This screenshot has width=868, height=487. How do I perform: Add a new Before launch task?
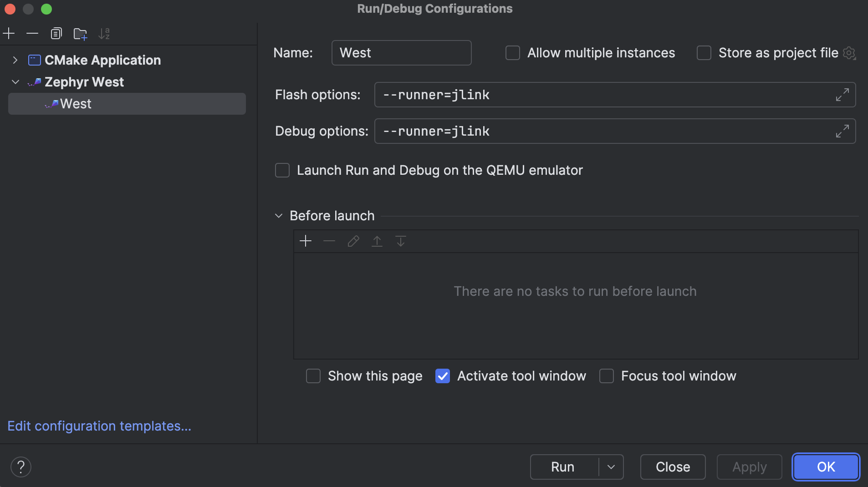(x=306, y=241)
